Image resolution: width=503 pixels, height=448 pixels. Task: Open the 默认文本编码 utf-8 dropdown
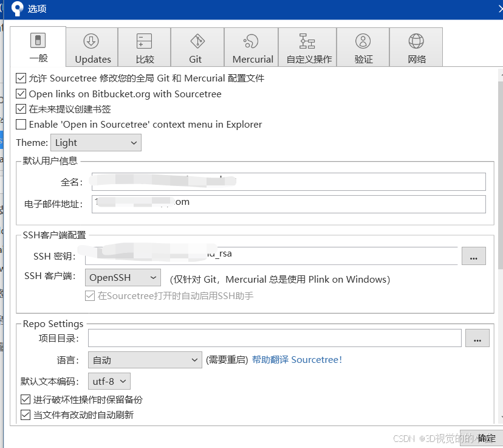click(109, 381)
